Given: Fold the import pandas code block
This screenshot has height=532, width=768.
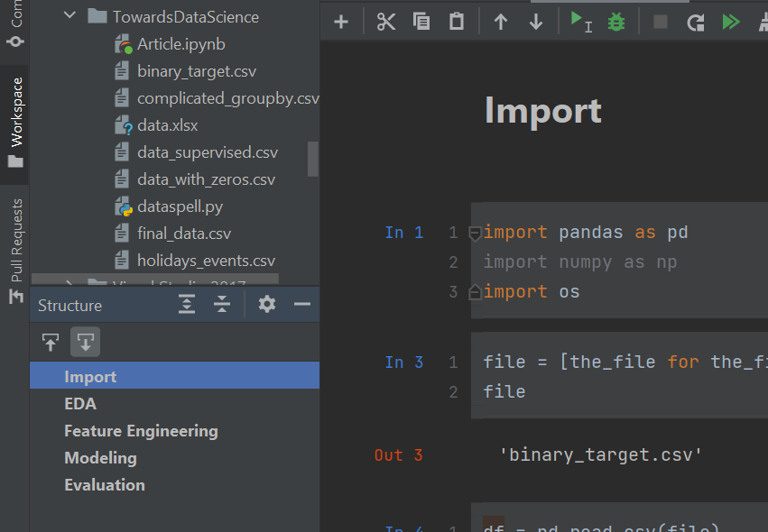Looking at the screenshot, I should 475,233.
